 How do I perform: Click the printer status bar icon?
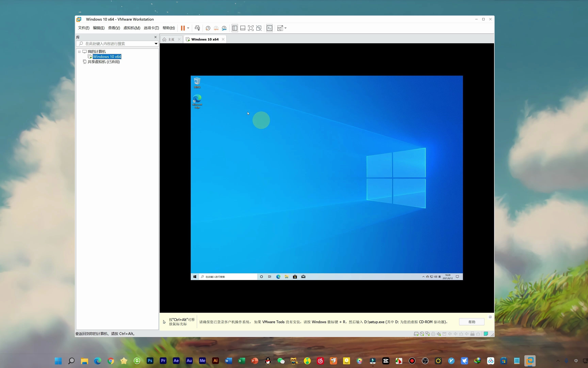tap(433, 334)
